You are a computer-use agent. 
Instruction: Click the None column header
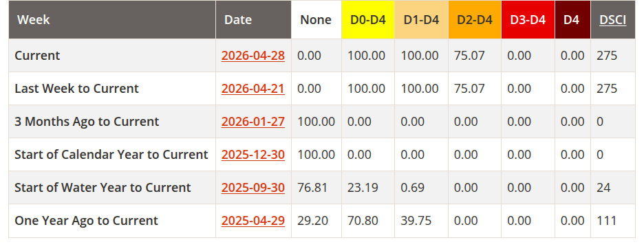point(316,20)
